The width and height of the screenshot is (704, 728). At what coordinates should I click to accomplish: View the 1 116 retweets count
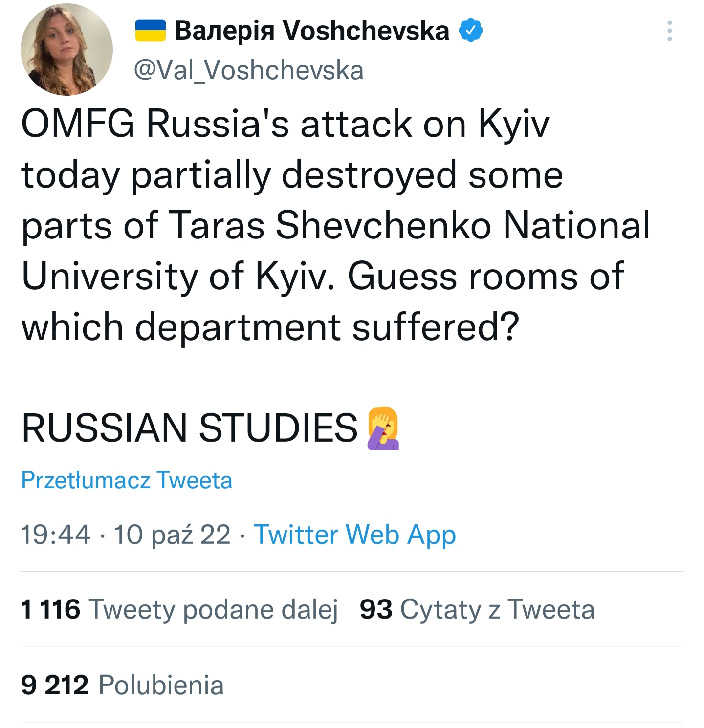50,609
